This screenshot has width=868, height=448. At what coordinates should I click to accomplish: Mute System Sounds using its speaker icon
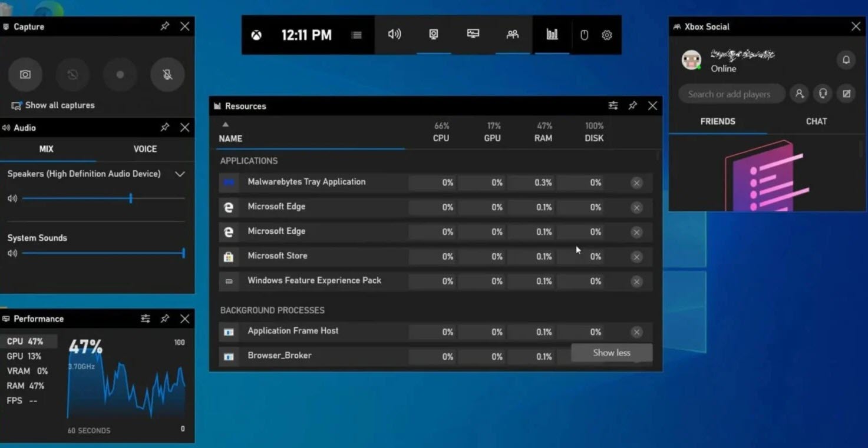12,253
